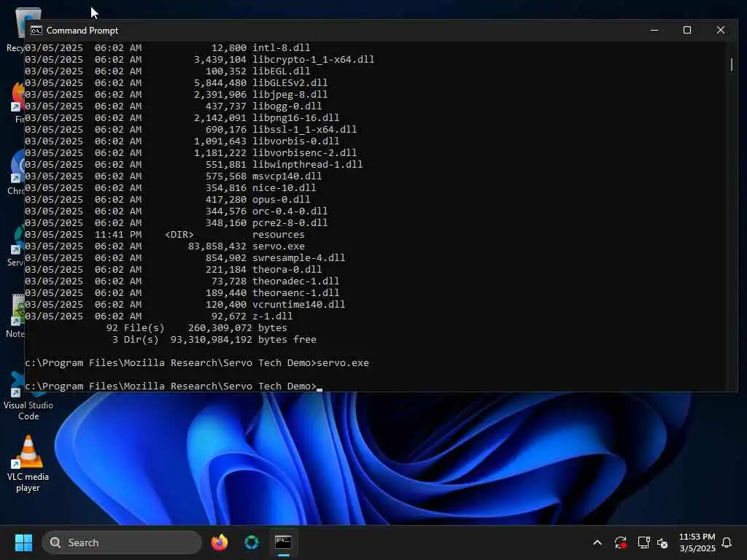Click the Command Prompt title bar icon
This screenshot has width=747, height=560.
tap(36, 31)
